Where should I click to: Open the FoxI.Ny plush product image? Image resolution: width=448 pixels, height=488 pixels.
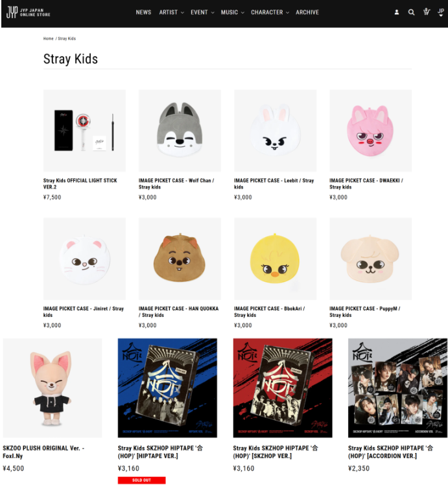52,388
